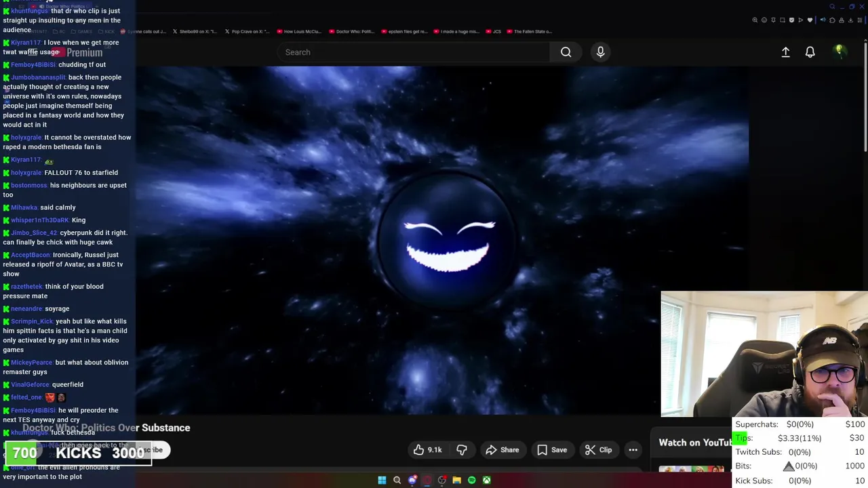Open the Windows Start button
The width and height of the screenshot is (868, 488).
coord(382,480)
